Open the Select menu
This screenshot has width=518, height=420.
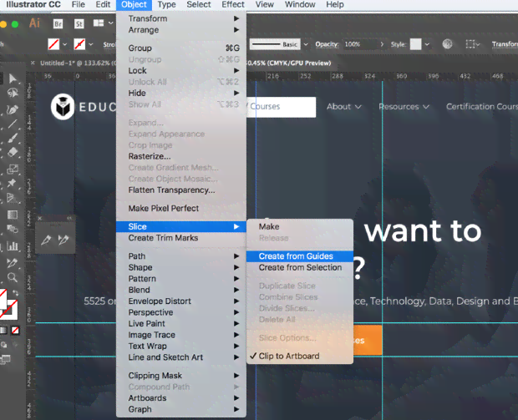[x=199, y=5]
